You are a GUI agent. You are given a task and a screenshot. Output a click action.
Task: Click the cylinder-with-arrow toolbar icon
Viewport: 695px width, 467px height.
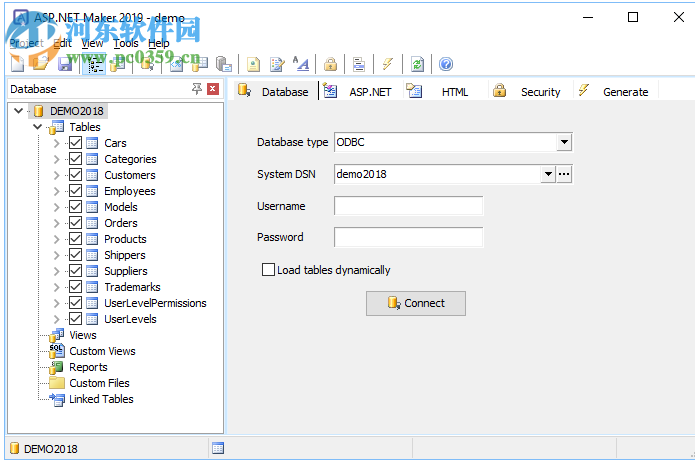pyautogui.click(x=147, y=64)
